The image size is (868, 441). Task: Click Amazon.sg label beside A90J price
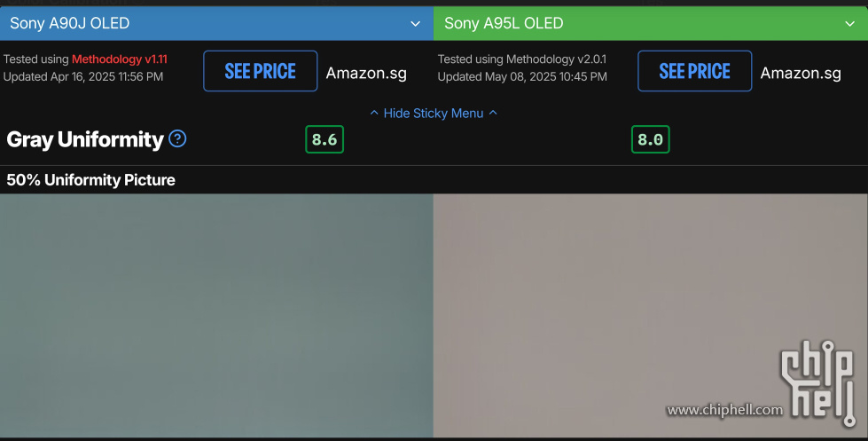366,73
